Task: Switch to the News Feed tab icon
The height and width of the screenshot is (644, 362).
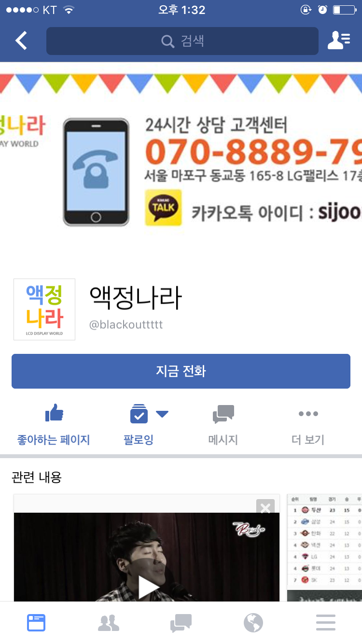Action: coord(36,623)
